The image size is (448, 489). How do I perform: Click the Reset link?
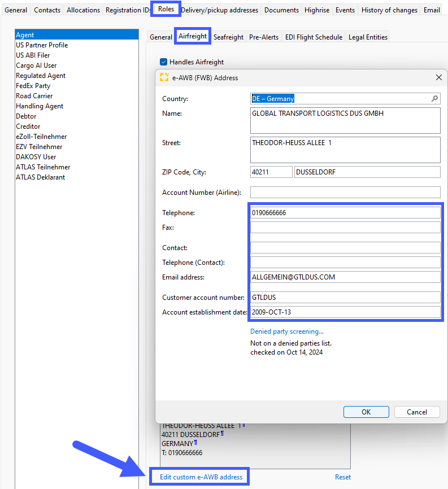tap(342, 477)
